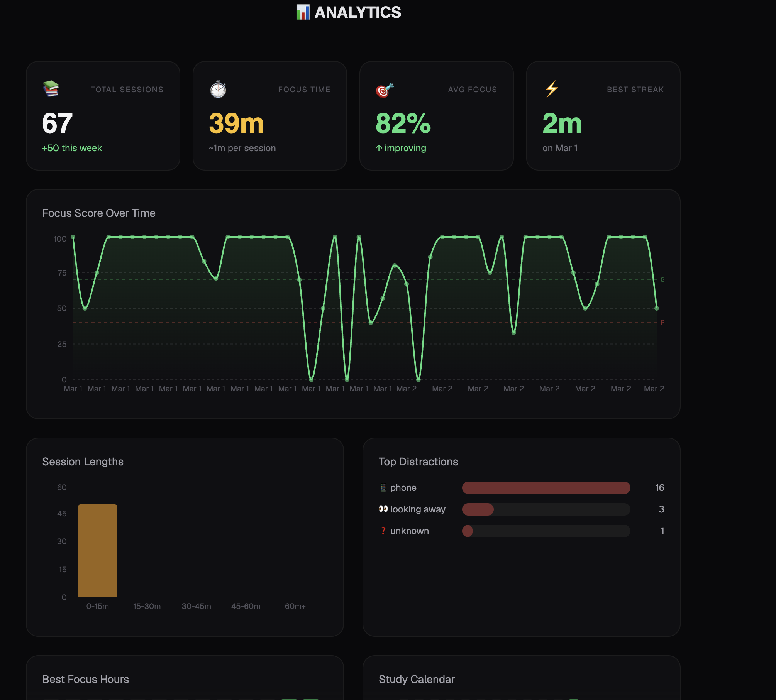Click the last data point on focus chart
Image resolution: width=776 pixels, height=700 pixels.
[656, 308]
